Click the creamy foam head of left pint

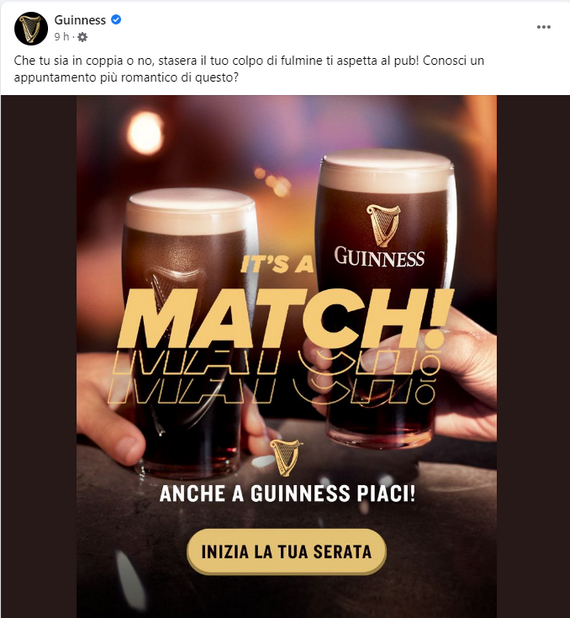tap(190, 211)
